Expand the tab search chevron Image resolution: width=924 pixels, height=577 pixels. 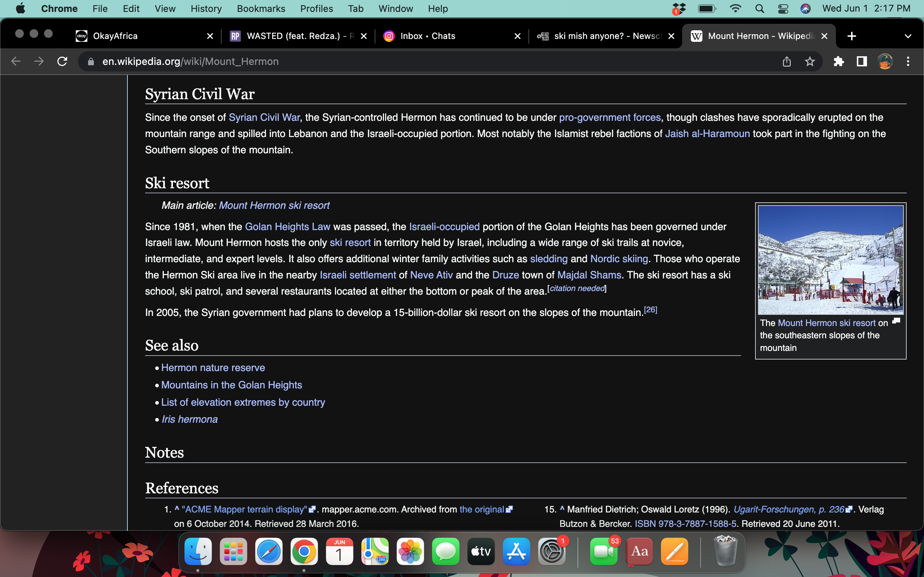pos(908,36)
